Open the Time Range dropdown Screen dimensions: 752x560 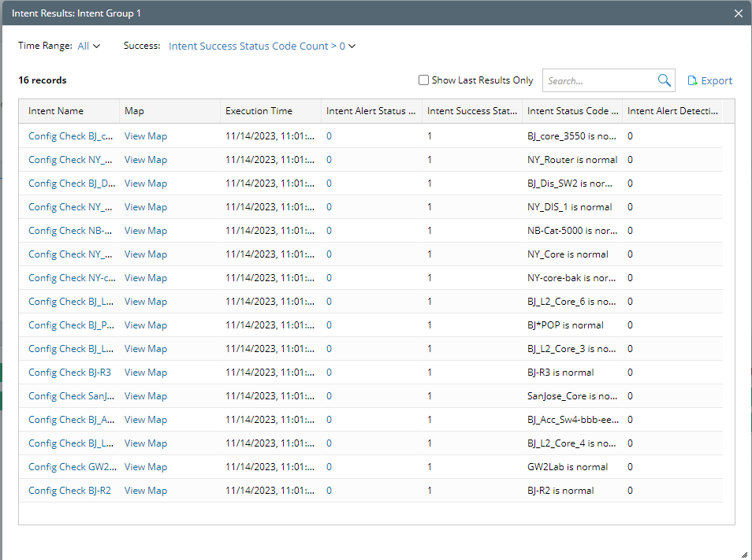click(x=89, y=46)
